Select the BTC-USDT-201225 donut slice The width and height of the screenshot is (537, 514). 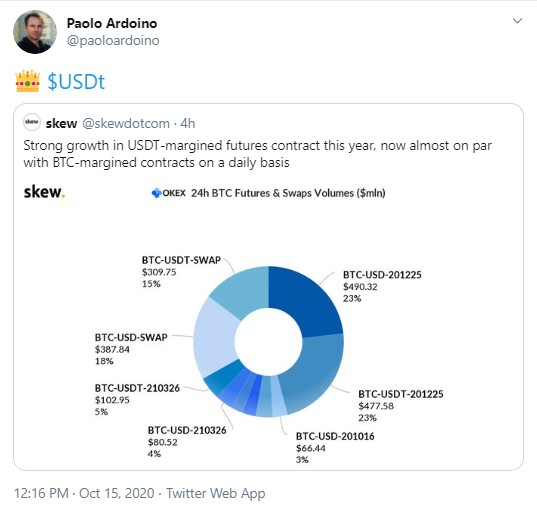pos(313,372)
